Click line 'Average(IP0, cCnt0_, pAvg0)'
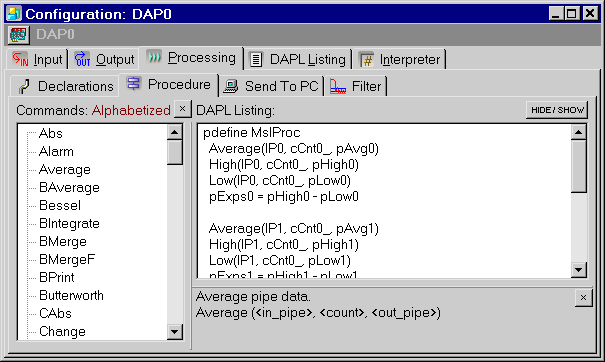 294,149
